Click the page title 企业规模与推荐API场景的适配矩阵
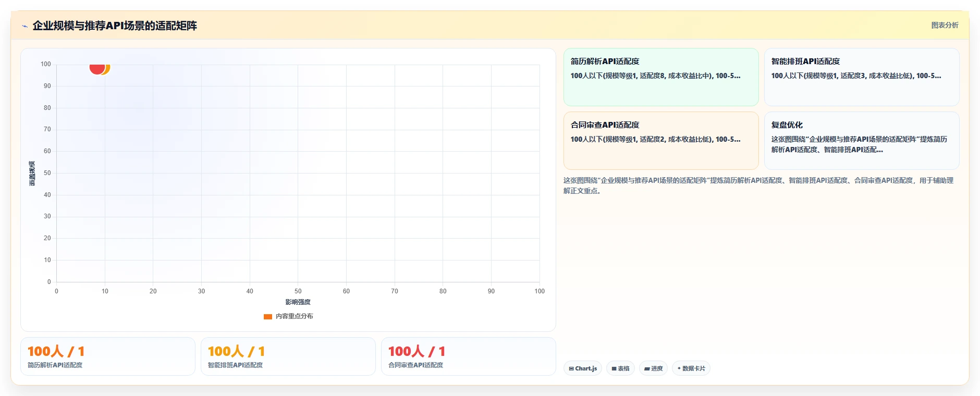Viewport: 980px width, 396px height. (x=115, y=26)
